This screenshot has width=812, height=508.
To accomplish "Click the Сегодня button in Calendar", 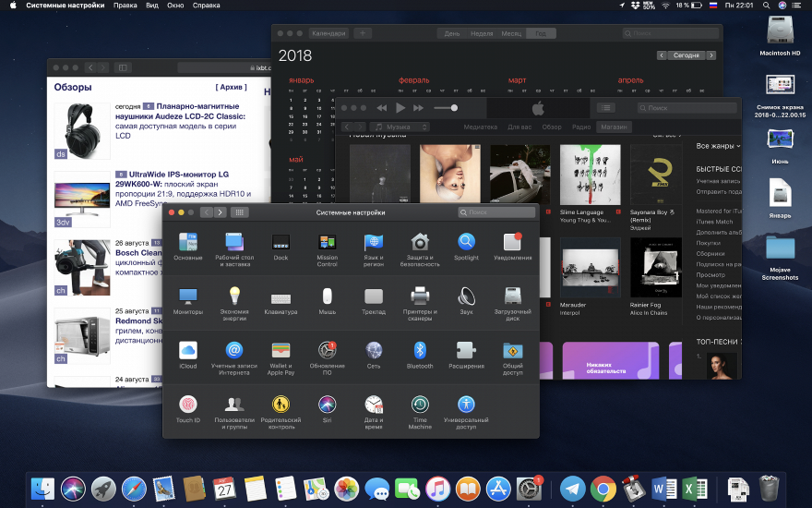I will [686, 55].
